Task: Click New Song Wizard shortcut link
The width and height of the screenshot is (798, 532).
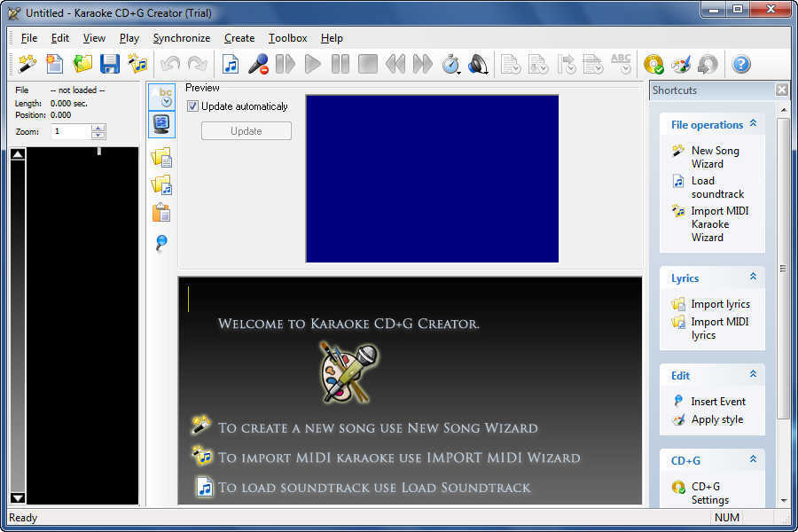Action: coord(715,157)
